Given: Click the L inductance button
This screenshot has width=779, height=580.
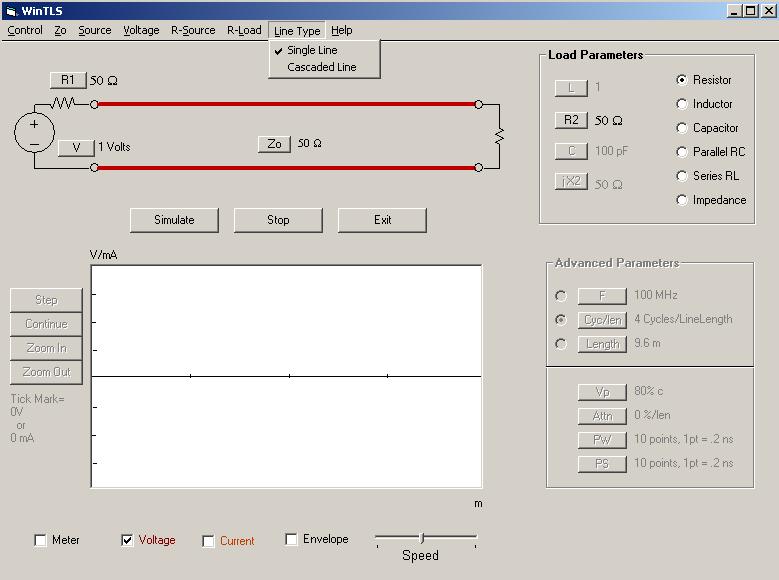Looking at the screenshot, I should point(571,88).
